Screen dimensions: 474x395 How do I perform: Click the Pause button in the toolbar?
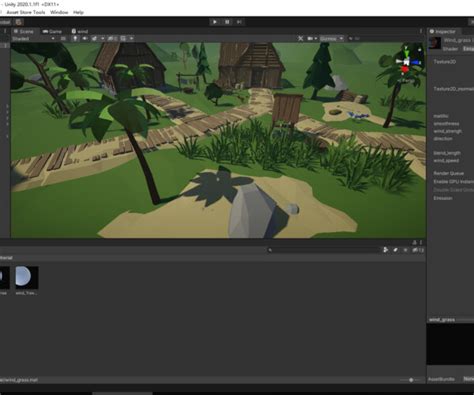(227, 22)
